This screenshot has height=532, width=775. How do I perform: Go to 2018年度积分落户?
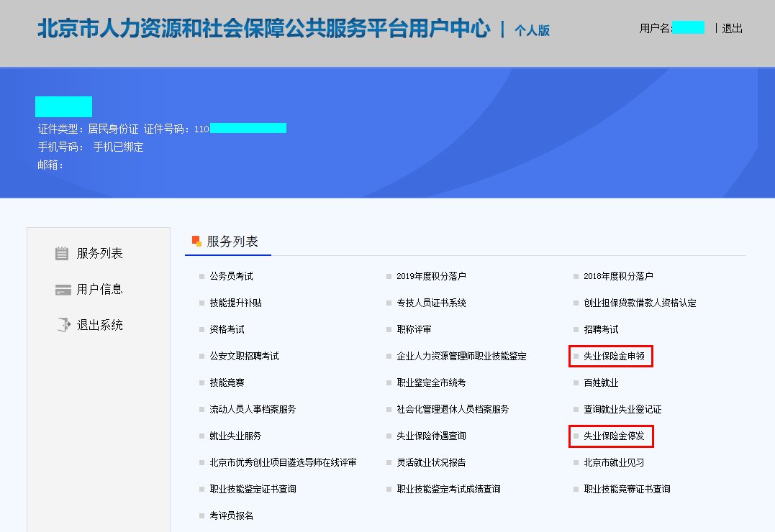[x=618, y=276]
